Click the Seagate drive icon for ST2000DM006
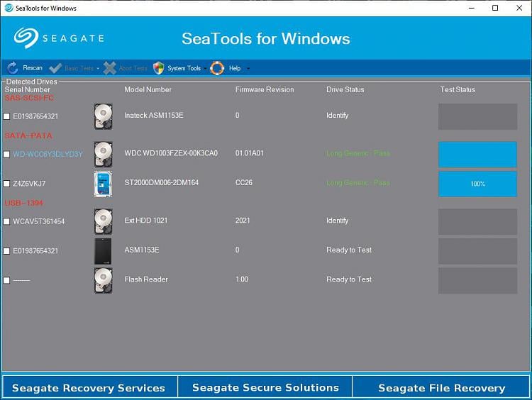The height and width of the screenshot is (400, 532). pyautogui.click(x=103, y=184)
